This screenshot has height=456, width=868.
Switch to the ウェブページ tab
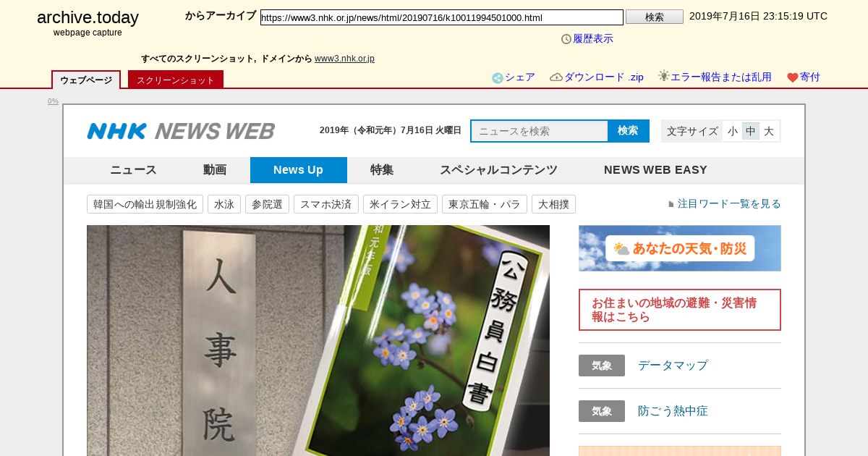(x=86, y=80)
